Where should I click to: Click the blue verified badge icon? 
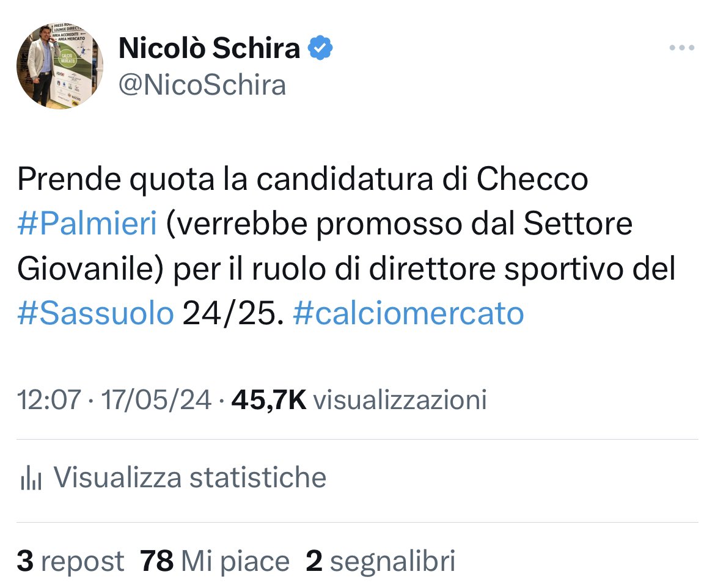pos(321,48)
